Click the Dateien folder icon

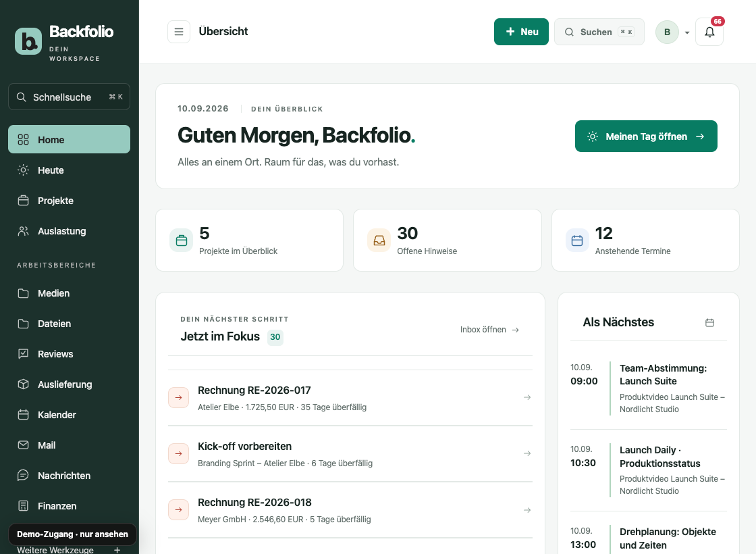[x=23, y=324]
